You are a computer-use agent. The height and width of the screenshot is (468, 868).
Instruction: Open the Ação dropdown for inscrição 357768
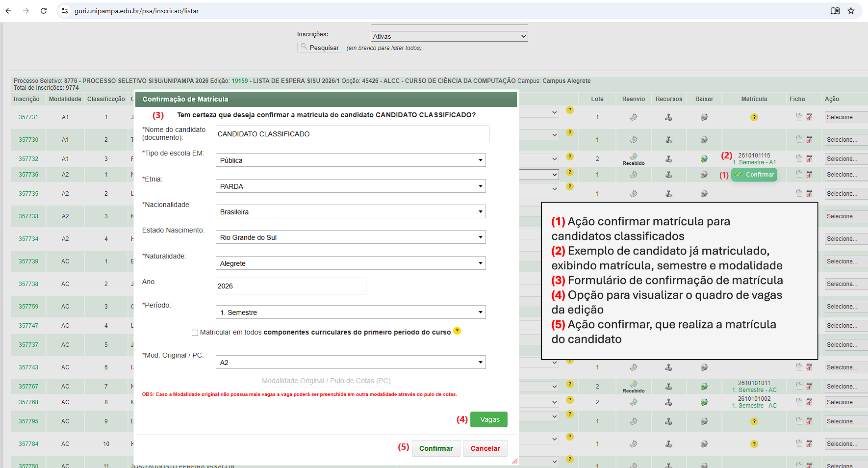point(846,402)
